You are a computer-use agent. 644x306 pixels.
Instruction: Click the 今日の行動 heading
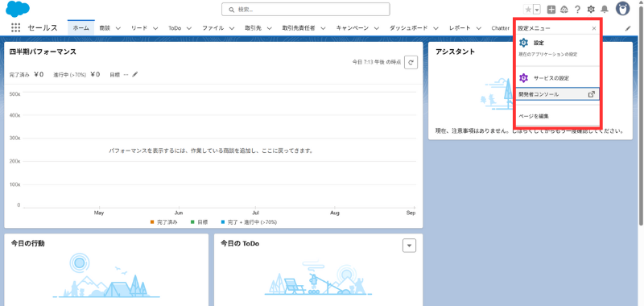(x=28, y=243)
